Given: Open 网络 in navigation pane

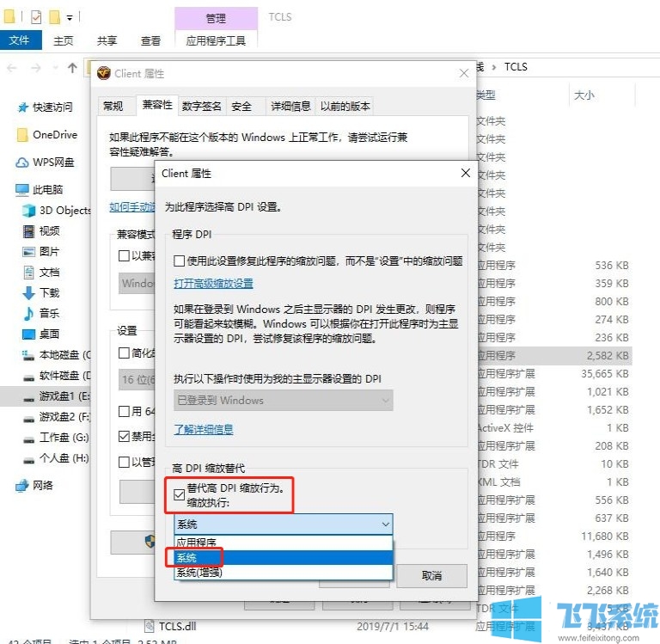Looking at the screenshot, I should pos(34,485).
